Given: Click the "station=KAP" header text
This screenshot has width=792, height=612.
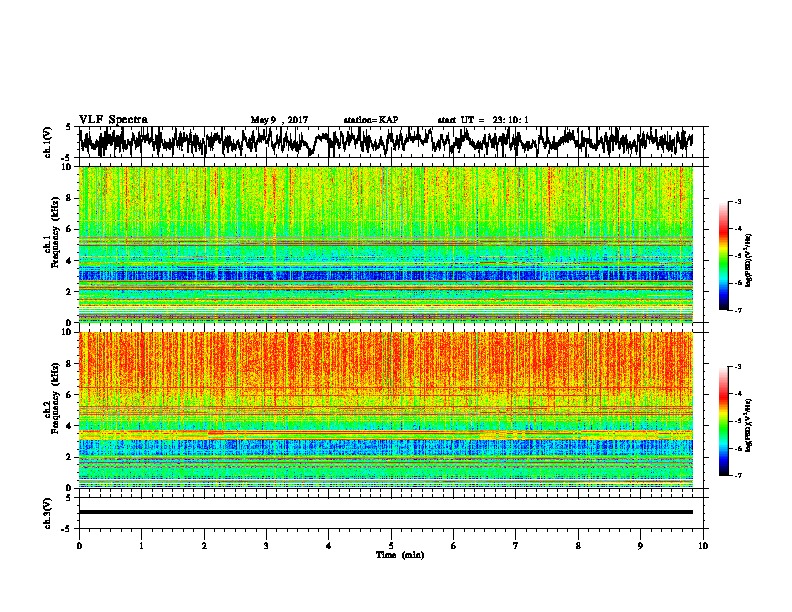Looking at the screenshot, I should [x=371, y=120].
